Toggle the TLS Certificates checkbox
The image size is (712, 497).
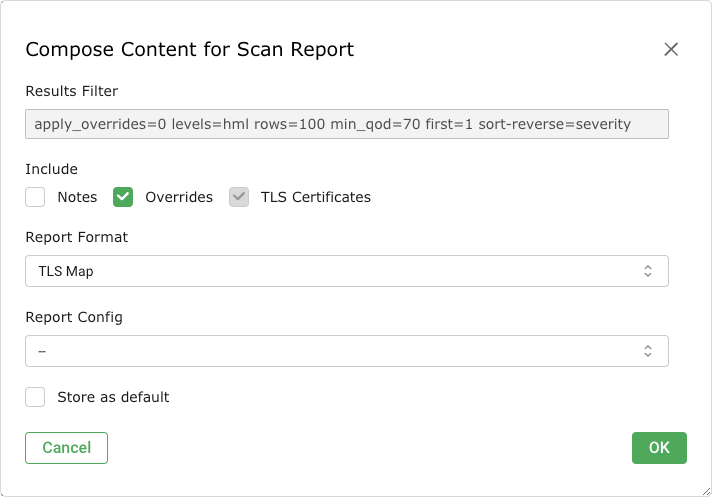[x=239, y=197]
